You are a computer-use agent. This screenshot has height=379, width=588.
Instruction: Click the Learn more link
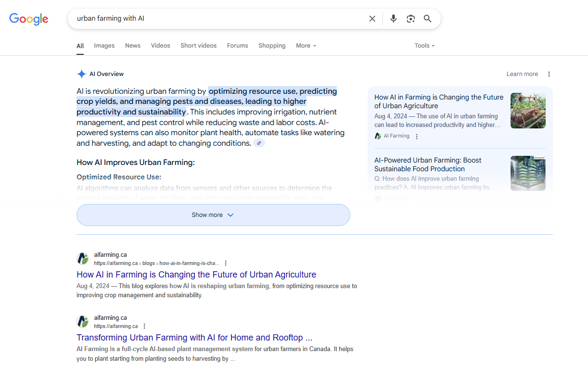pos(522,74)
